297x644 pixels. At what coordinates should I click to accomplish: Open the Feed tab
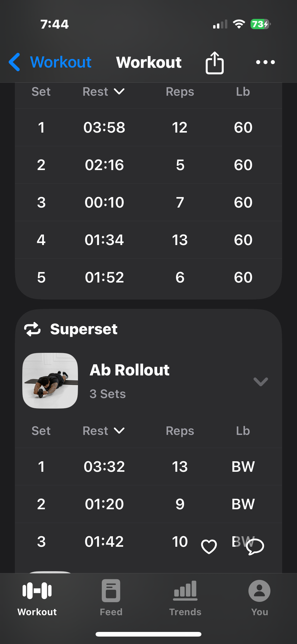[x=111, y=597]
